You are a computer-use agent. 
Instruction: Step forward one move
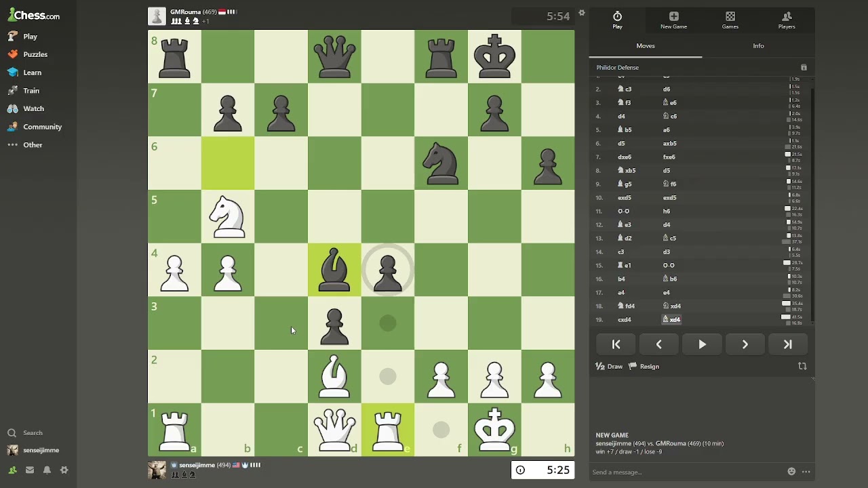tap(745, 344)
